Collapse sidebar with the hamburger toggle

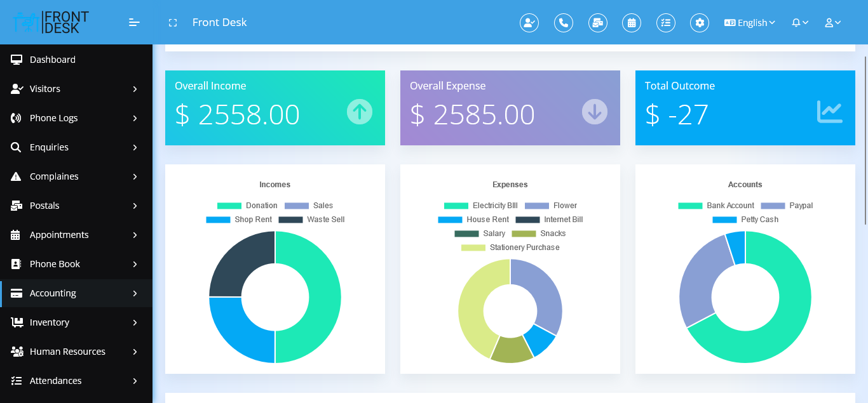(x=134, y=23)
